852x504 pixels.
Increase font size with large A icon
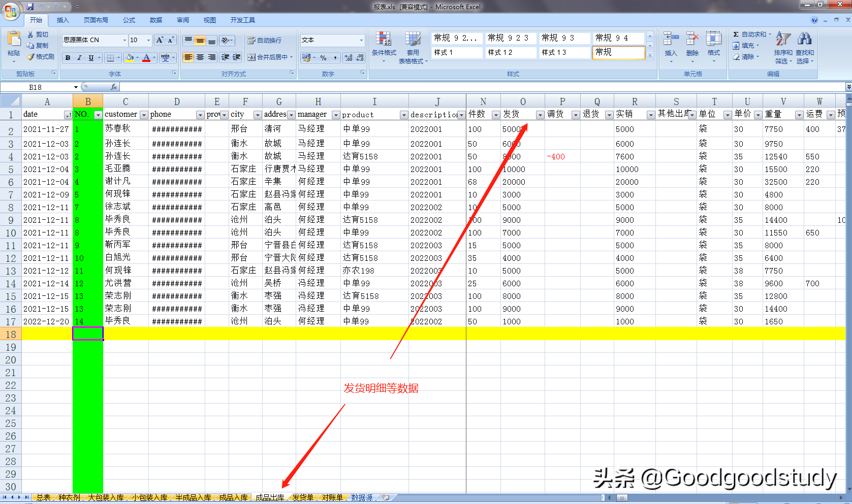[x=160, y=40]
